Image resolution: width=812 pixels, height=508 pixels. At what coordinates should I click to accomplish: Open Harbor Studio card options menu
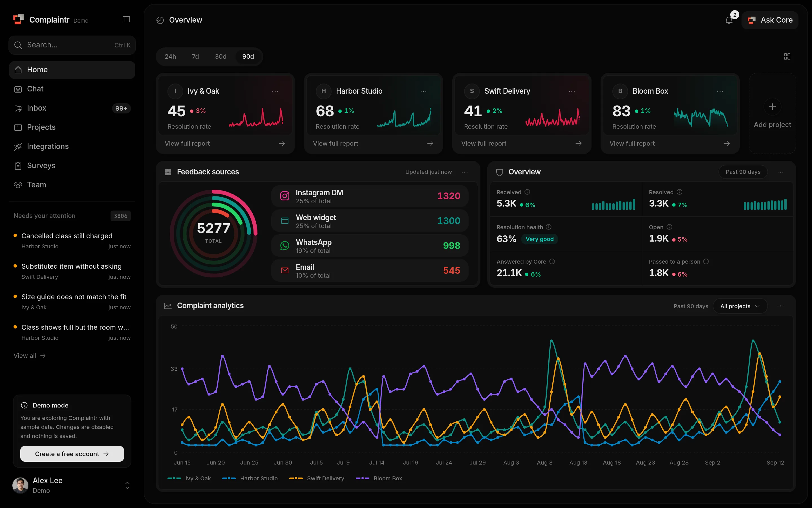tap(423, 91)
